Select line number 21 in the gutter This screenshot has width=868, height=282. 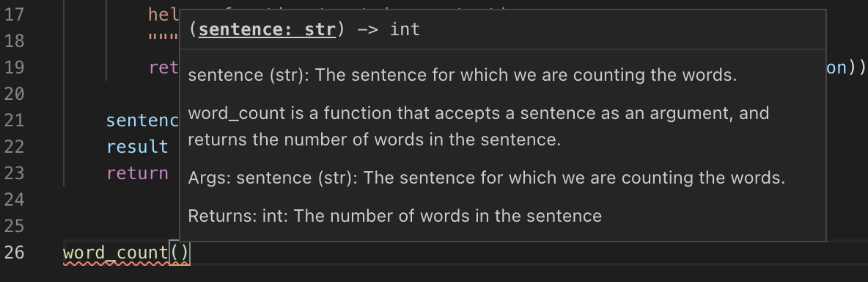[15, 120]
